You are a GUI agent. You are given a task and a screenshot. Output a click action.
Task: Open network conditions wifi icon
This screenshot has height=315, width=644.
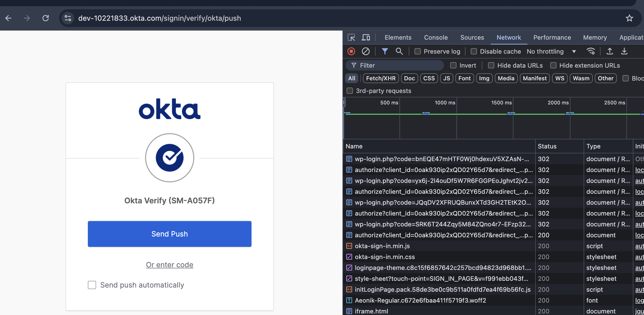click(591, 51)
